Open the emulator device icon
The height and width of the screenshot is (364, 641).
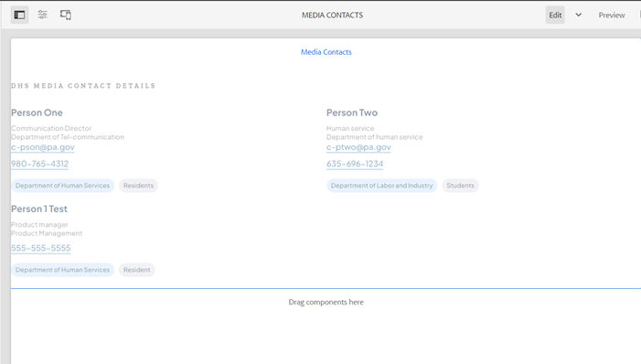[66, 16]
